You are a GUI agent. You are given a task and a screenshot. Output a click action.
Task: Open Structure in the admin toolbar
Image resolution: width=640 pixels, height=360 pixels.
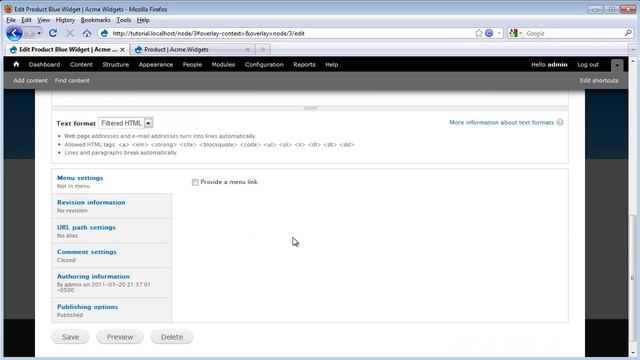(x=116, y=64)
